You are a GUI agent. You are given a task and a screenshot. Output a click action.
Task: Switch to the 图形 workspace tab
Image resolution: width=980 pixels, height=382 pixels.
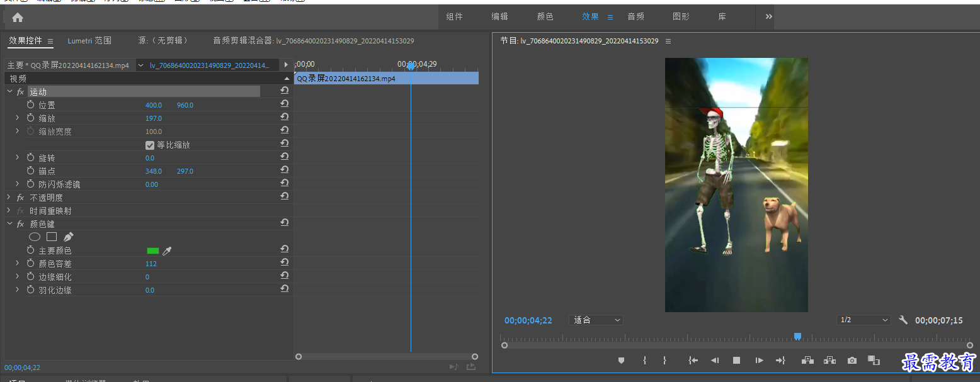(x=681, y=17)
